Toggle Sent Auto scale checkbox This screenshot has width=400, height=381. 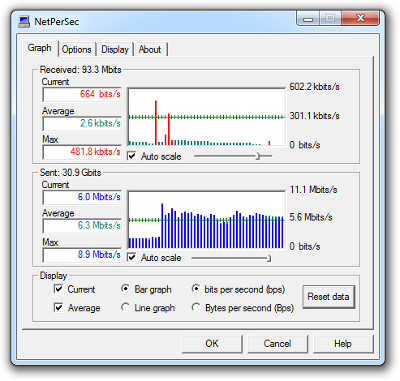pyautogui.click(x=132, y=257)
